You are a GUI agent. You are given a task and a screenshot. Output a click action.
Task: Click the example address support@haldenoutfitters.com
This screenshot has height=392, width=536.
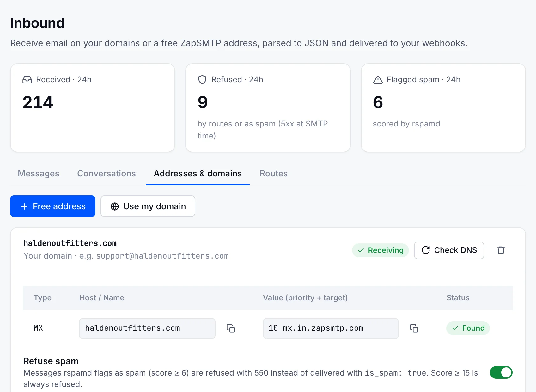162,256
